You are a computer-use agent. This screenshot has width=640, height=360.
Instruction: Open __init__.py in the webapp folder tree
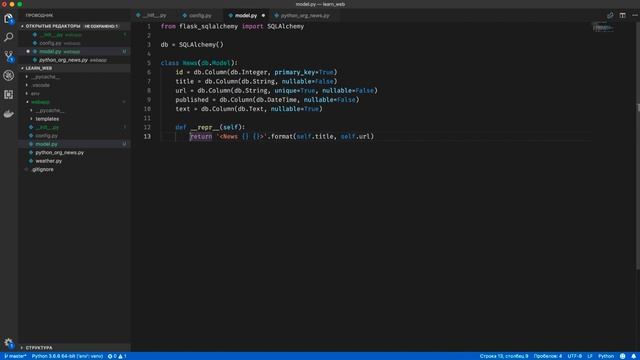click(47, 127)
